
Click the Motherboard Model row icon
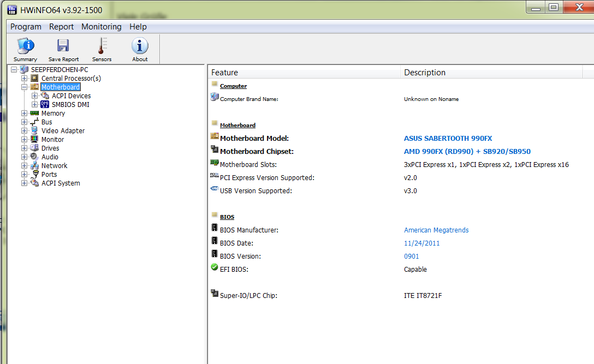click(x=215, y=136)
